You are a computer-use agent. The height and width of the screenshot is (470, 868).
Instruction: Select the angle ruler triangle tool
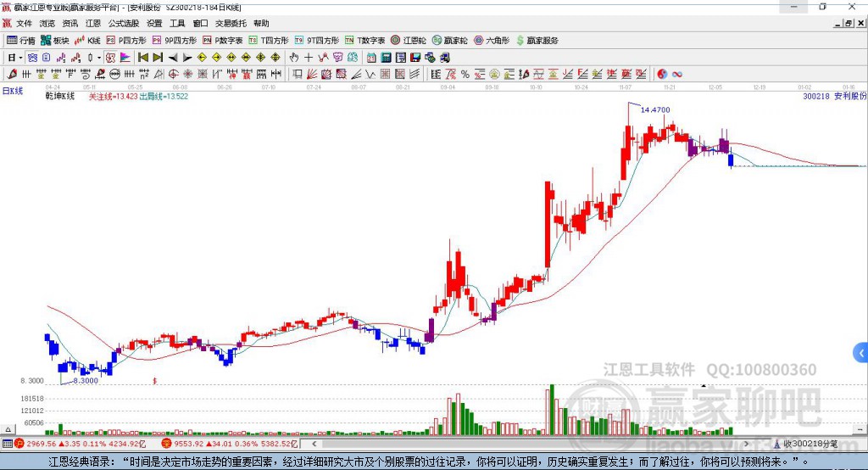[159, 74]
